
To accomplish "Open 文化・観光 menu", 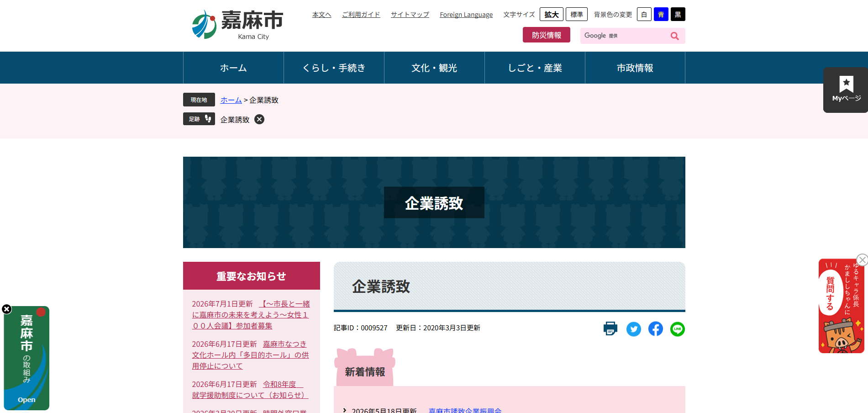I will (x=434, y=68).
